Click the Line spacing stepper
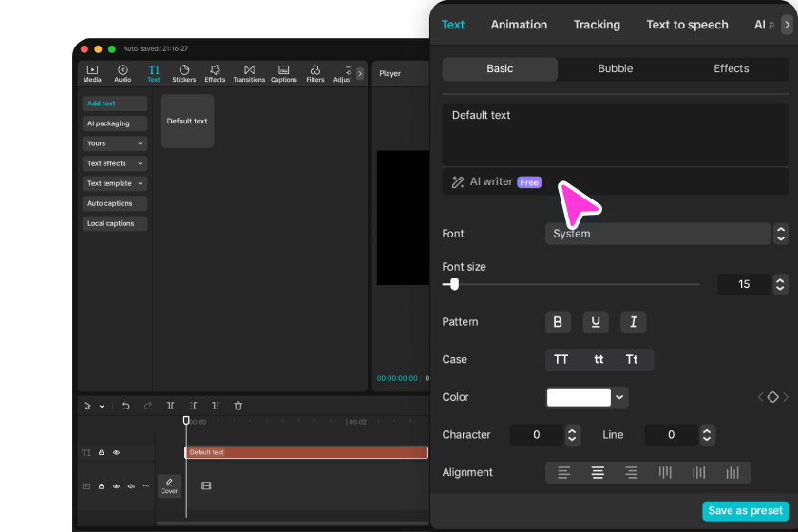 707,435
